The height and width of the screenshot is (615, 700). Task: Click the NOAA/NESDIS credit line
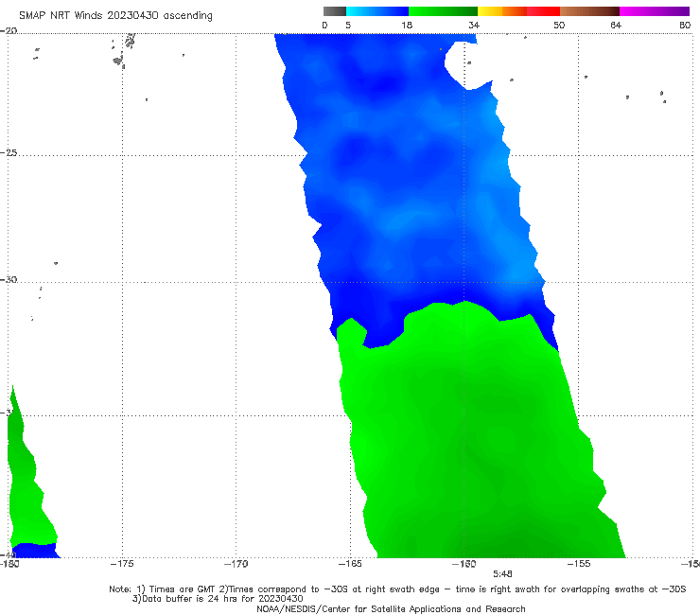tap(391, 608)
